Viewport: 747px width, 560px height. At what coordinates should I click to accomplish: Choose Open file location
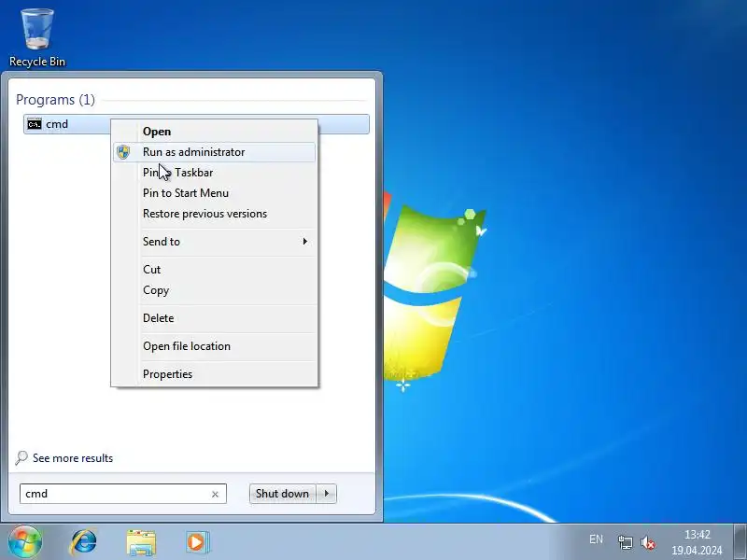pyautogui.click(x=215, y=346)
